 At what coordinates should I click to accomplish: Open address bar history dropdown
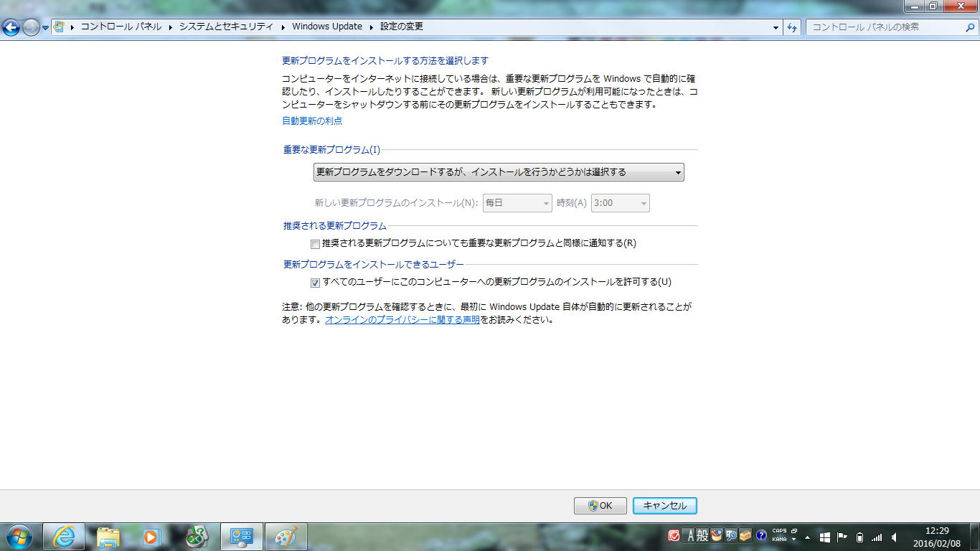[776, 27]
